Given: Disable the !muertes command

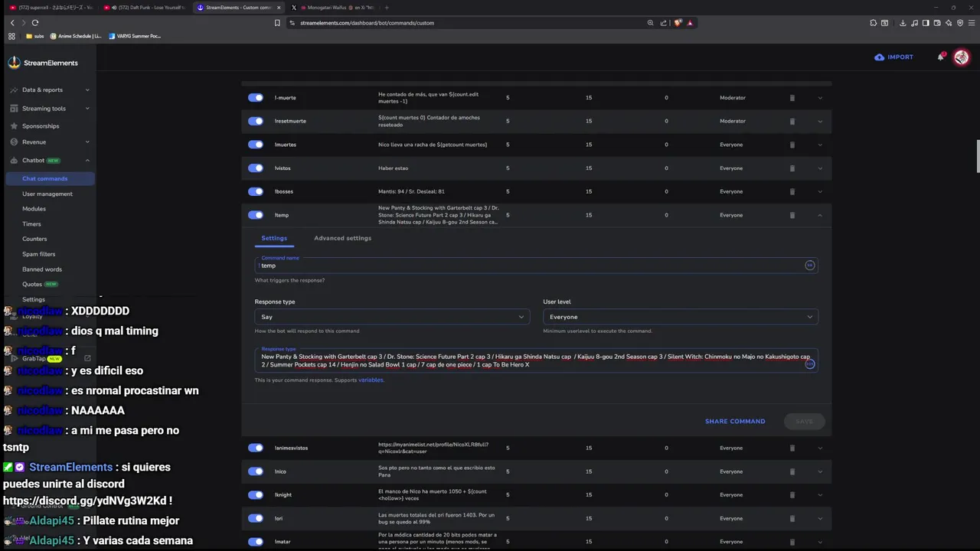Looking at the screenshot, I should point(256,145).
